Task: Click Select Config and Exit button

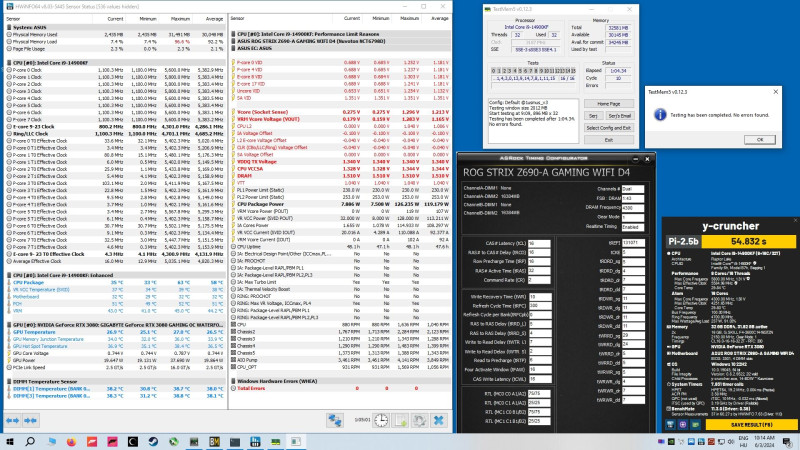Action: [x=609, y=128]
